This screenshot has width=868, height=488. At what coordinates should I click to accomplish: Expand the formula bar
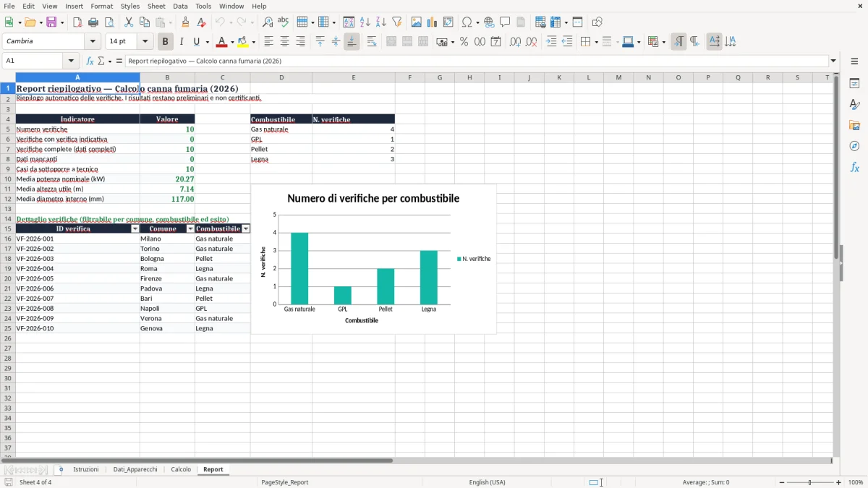(833, 61)
